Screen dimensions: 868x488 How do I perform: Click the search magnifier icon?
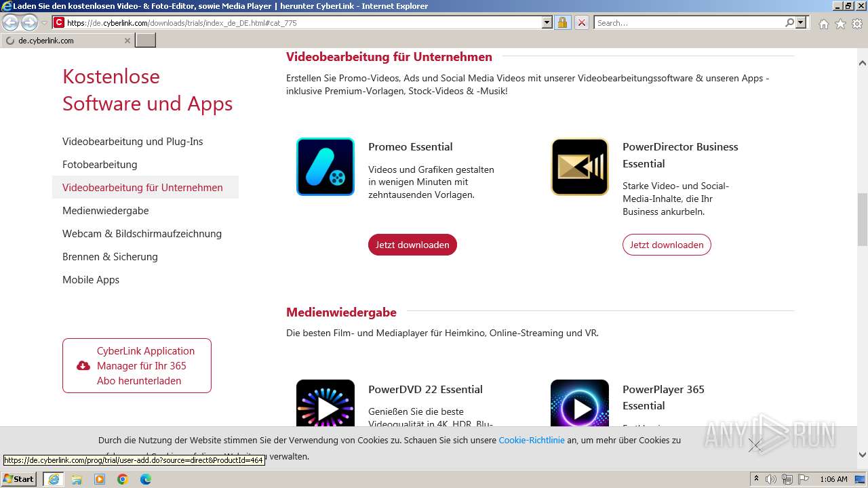[789, 22]
